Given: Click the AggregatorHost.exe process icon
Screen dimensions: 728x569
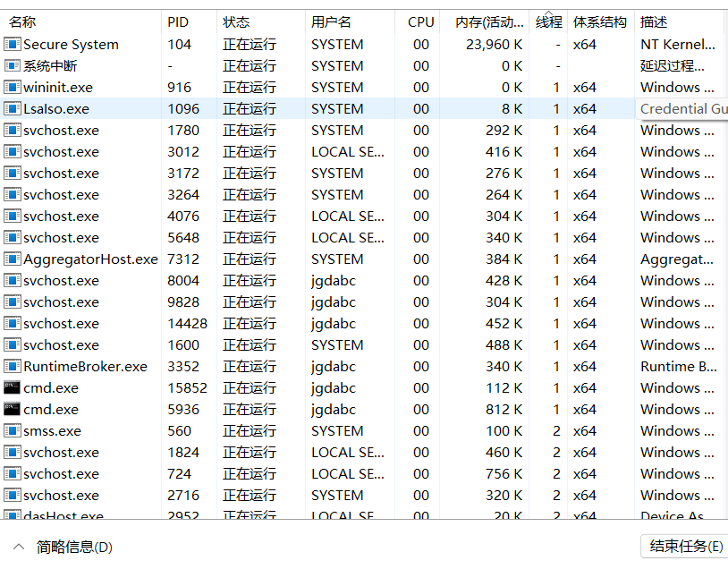Looking at the screenshot, I should (12, 259).
